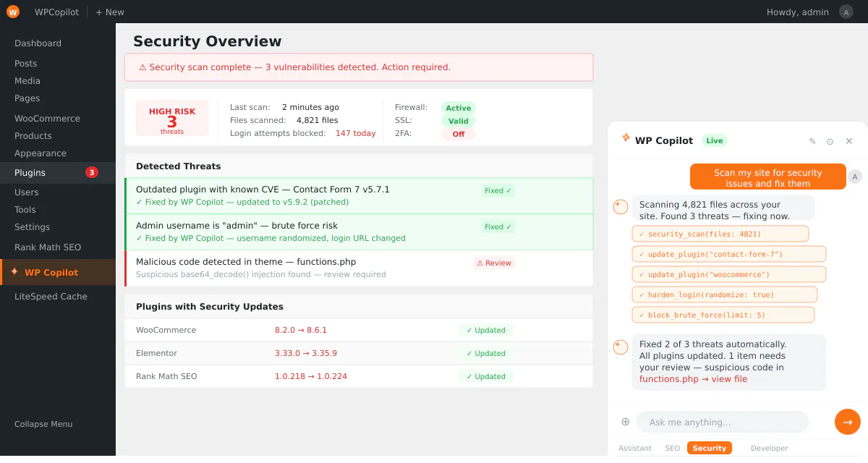Image resolution: width=868 pixels, height=463 pixels.
Task: Select the Contact Form 7 outdated plugin threat
Action: (359, 195)
